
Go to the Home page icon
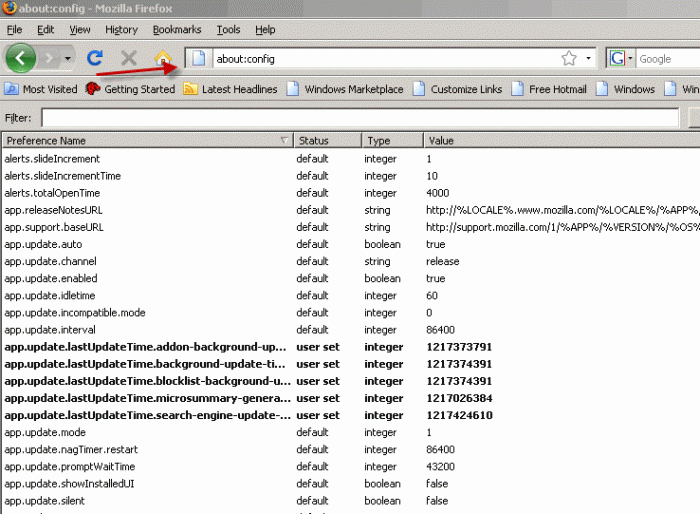163,58
